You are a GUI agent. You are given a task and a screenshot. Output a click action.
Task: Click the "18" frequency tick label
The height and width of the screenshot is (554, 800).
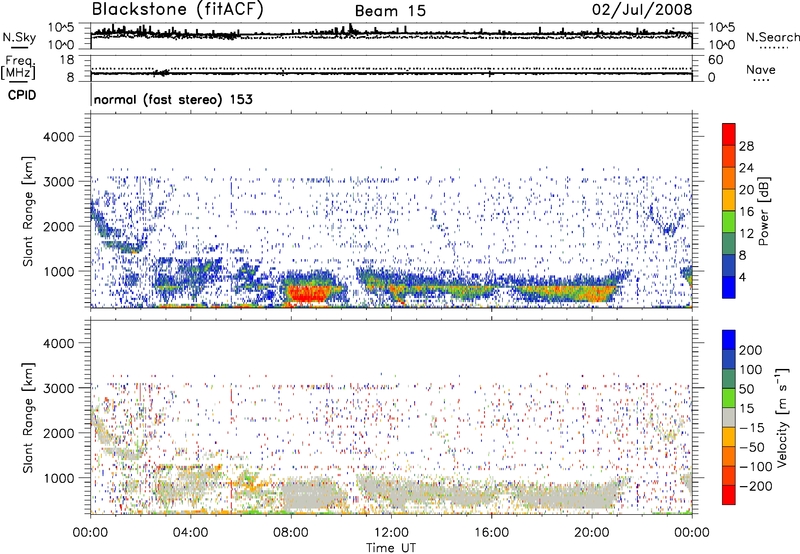pyautogui.click(x=67, y=60)
